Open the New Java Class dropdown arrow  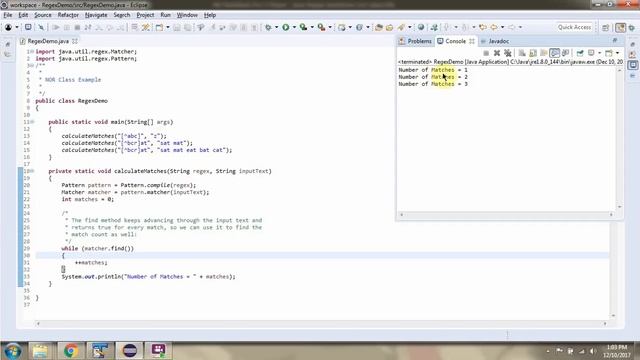pos(368,27)
